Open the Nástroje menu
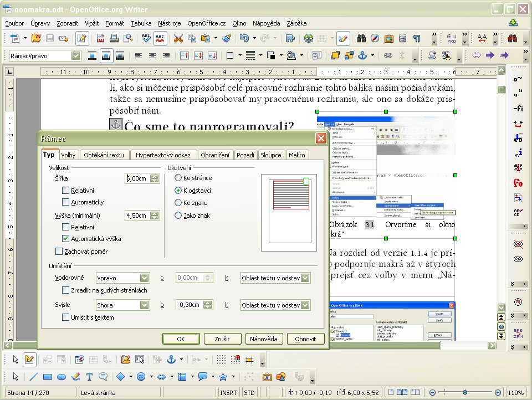Image resolution: width=532 pixels, height=400 pixels. (170, 23)
